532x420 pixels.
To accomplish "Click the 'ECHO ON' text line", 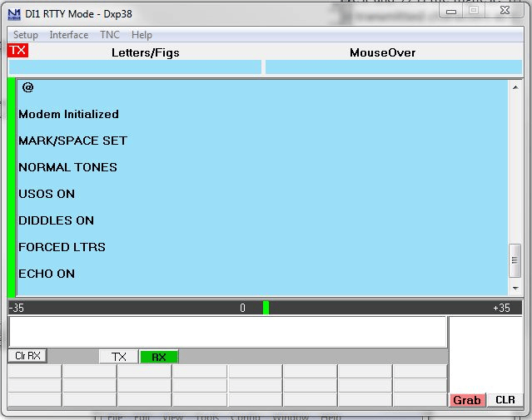I will click(x=47, y=274).
